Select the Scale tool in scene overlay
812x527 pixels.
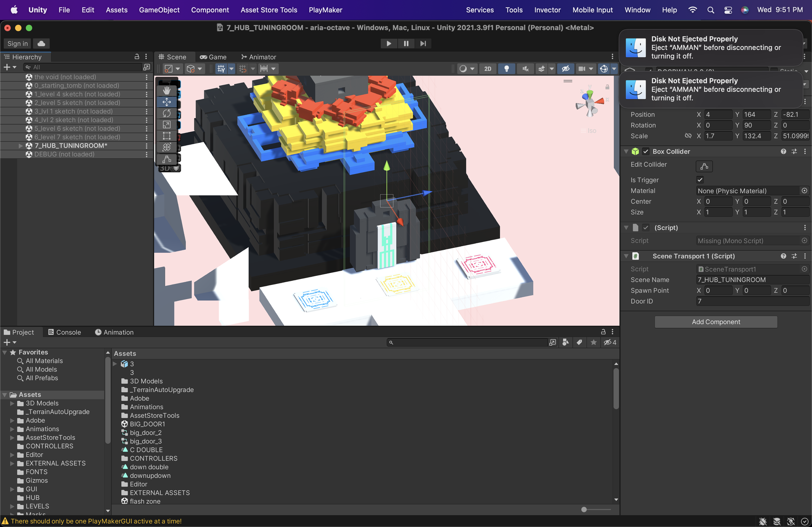point(167,124)
